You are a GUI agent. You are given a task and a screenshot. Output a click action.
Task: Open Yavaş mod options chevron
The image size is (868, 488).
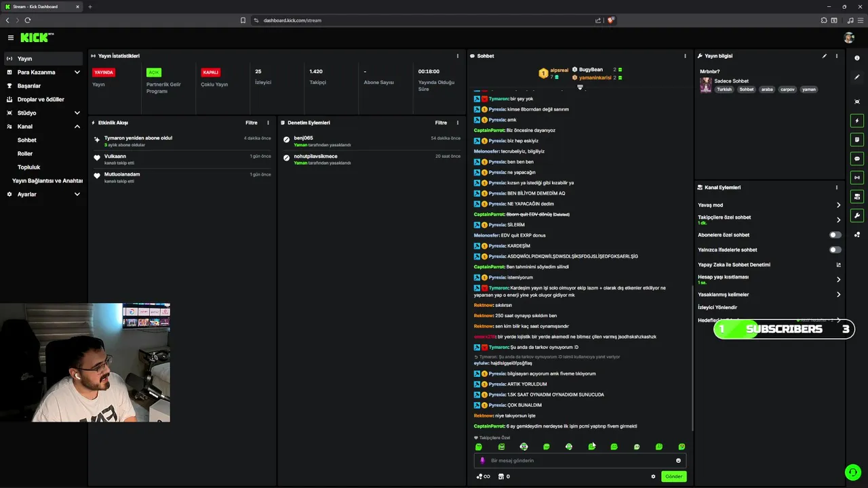pos(838,205)
